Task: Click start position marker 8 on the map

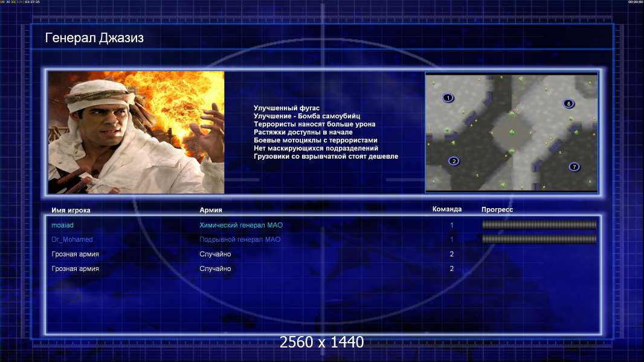Action: (x=568, y=103)
